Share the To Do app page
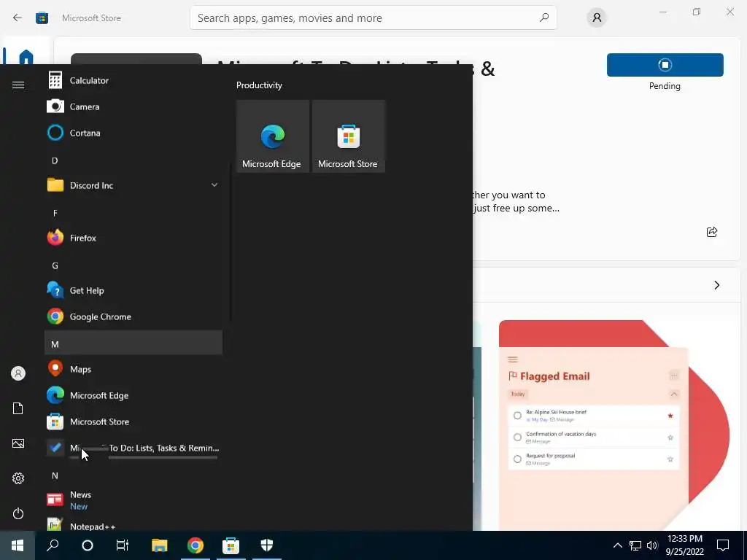 coord(712,232)
